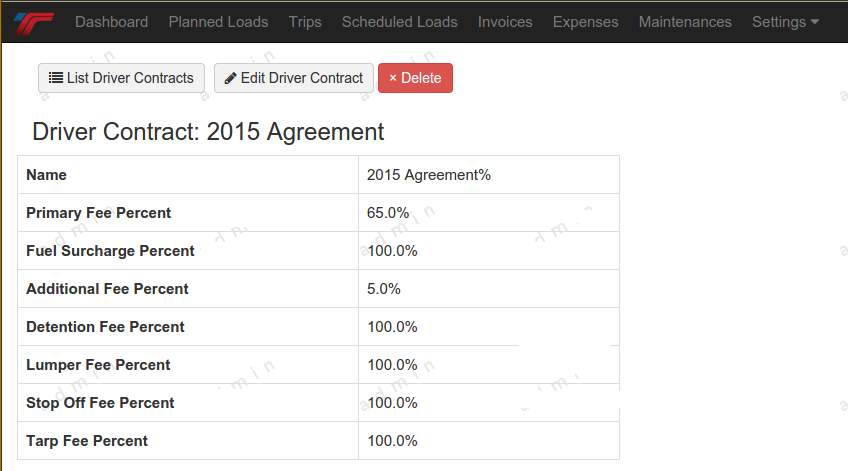Navigate to the Trips section
Image resolution: width=848 pixels, height=471 pixels.
coord(305,22)
